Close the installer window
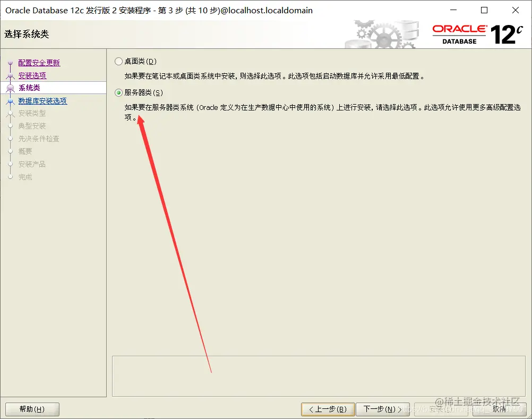The width and height of the screenshot is (532, 419). pos(516,10)
